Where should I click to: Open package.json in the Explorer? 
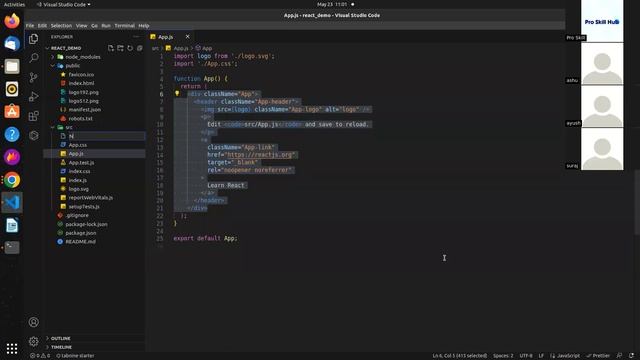[x=81, y=233]
